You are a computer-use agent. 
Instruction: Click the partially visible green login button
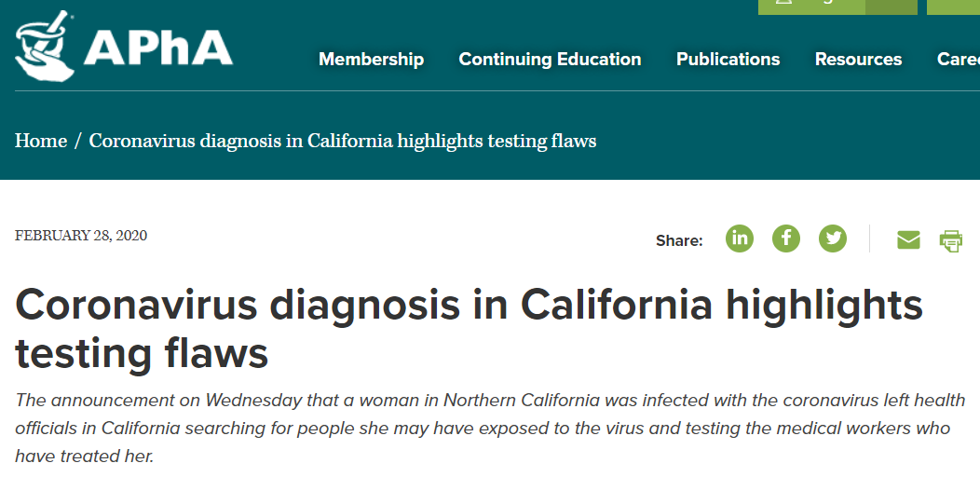810,6
